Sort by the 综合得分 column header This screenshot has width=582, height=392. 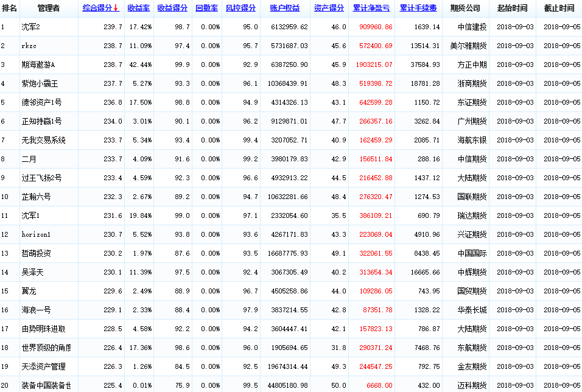pos(100,8)
